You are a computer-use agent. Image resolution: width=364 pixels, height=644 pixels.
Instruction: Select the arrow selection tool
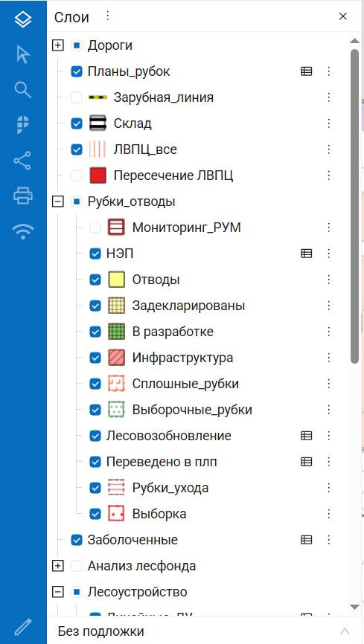click(x=23, y=54)
